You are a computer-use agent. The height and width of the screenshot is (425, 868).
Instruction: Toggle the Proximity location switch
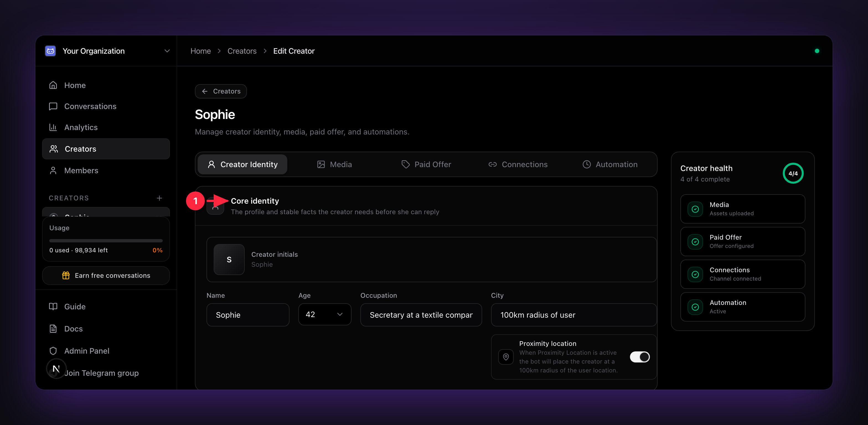tap(640, 357)
